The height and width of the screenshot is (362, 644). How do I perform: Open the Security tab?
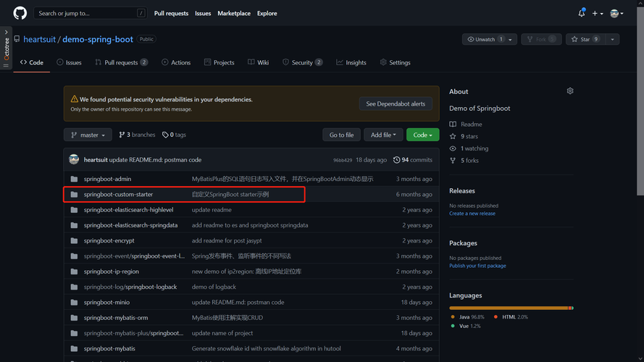point(303,62)
